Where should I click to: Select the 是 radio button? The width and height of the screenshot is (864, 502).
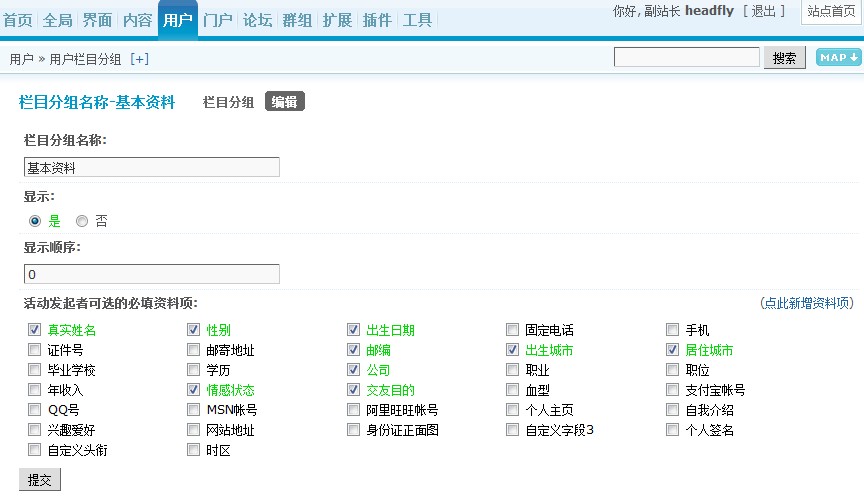pos(35,221)
